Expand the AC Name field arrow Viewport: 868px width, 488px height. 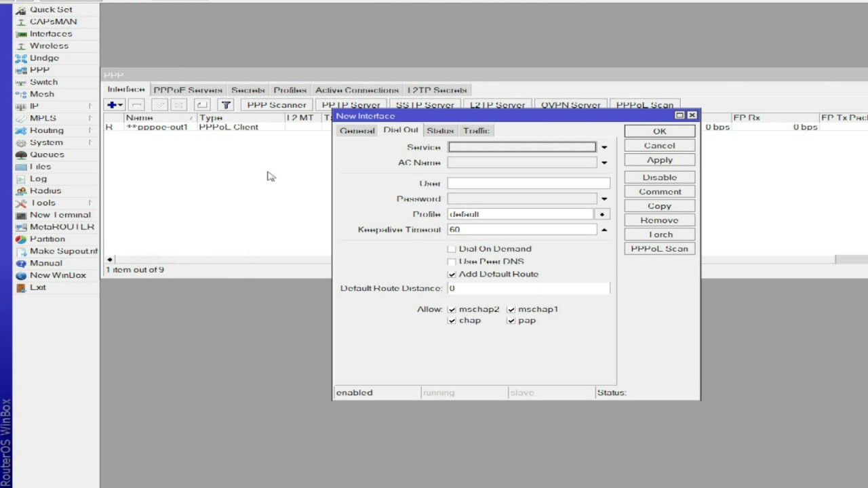(x=604, y=163)
